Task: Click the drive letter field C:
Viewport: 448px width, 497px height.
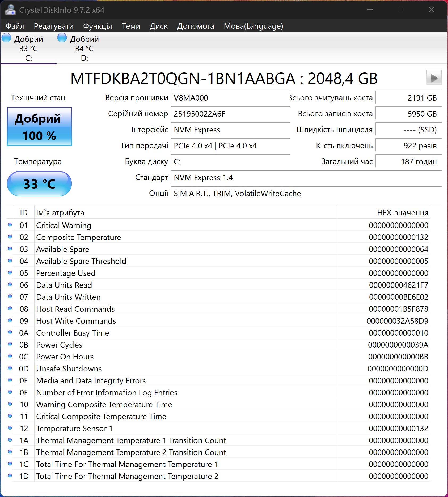Action: 231,162
